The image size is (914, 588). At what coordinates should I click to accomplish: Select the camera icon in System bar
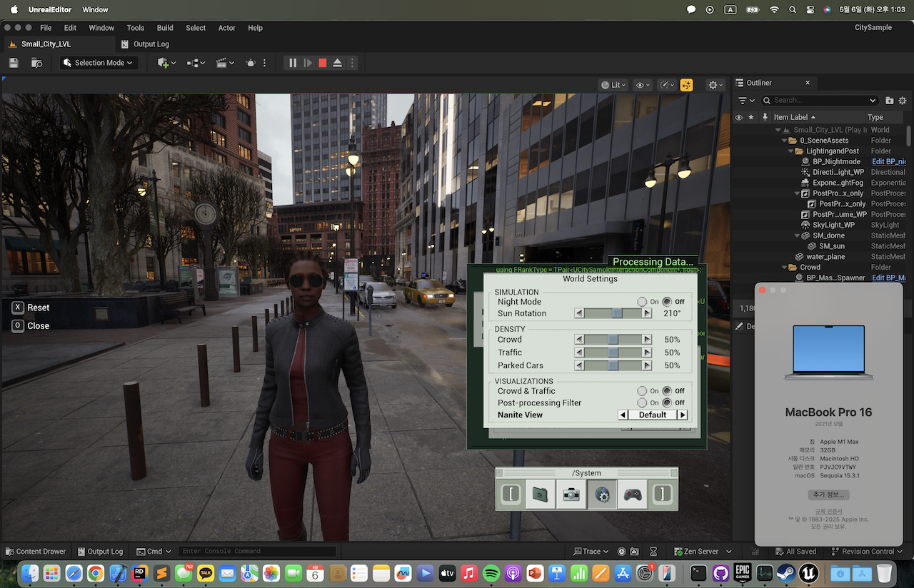coord(571,494)
